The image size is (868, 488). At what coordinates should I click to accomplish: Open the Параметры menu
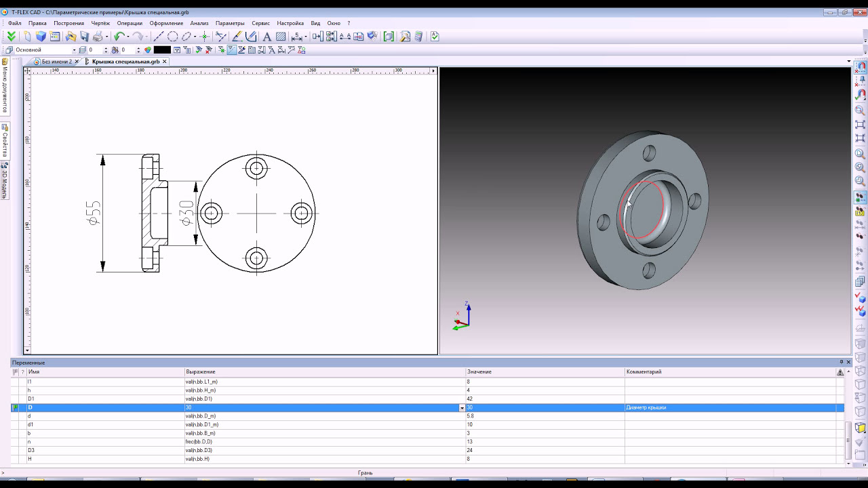coord(230,23)
